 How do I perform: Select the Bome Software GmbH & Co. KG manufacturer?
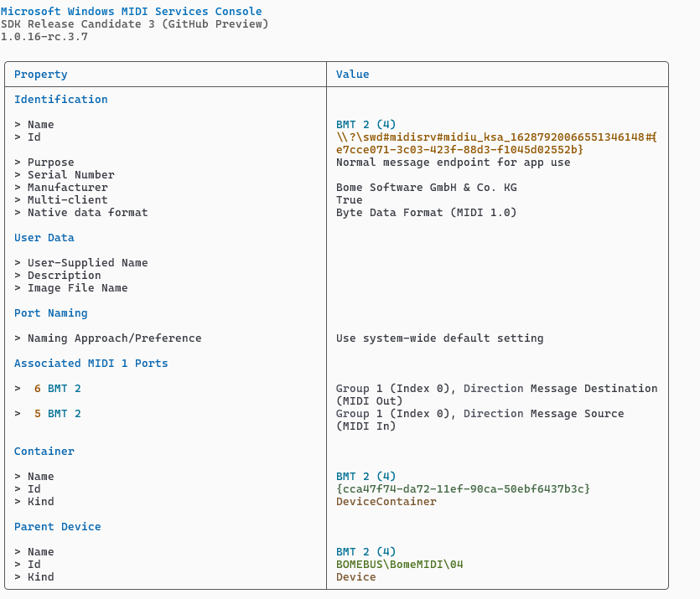pos(426,188)
